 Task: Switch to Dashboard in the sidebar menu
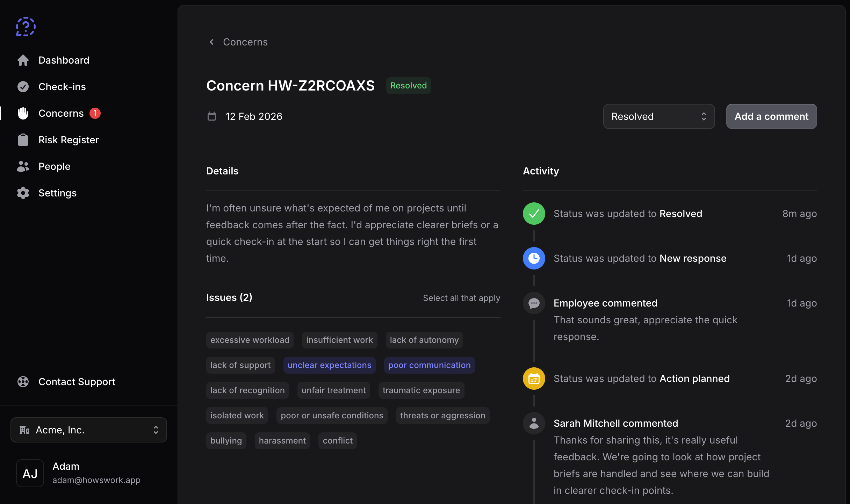click(x=64, y=60)
